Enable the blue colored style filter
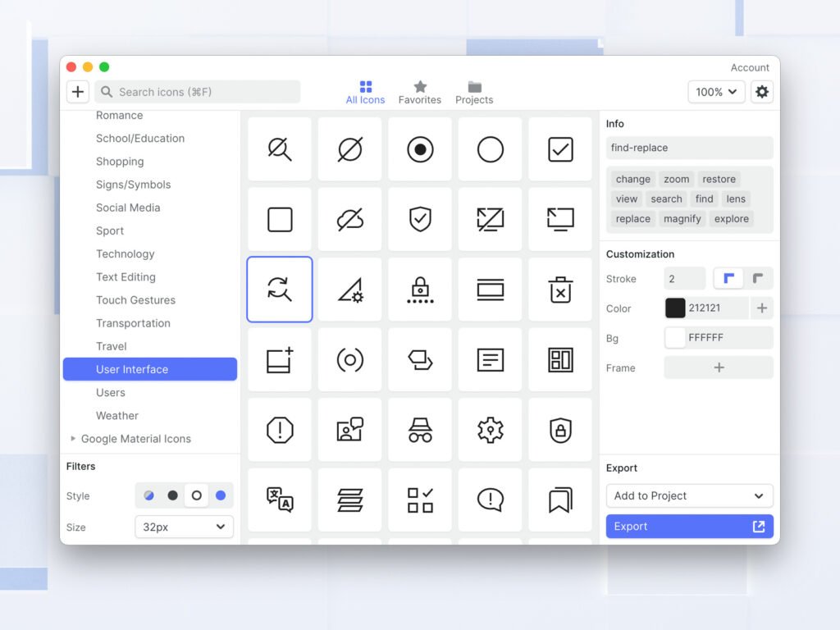Viewport: 840px width, 630px height. coord(220,495)
